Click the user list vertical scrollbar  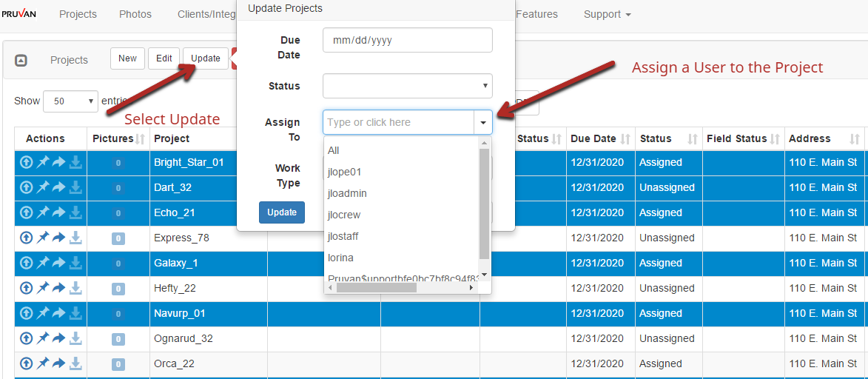[485, 204]
